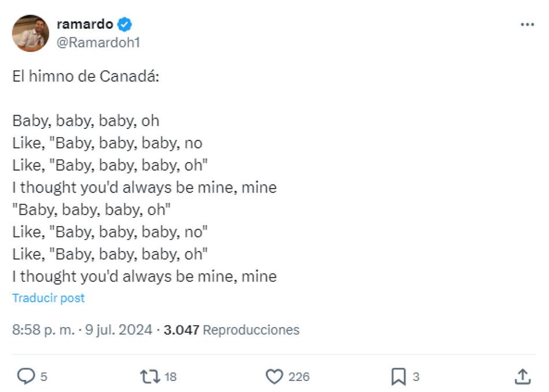This screenshot has width=549, height=392.
Task: Open the 3.047 Reproducciones view stats
Action: [232, 330]
